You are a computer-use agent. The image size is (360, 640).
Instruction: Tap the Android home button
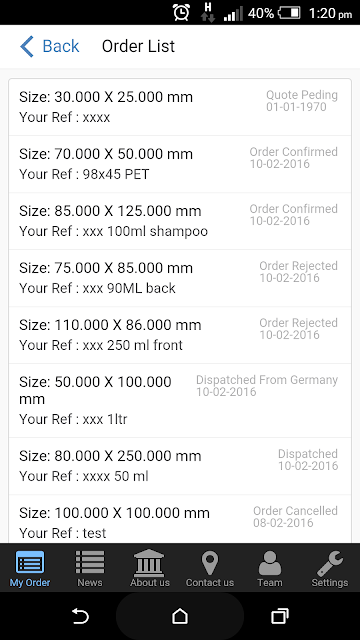pyautogui.click(x=180, y=616)
